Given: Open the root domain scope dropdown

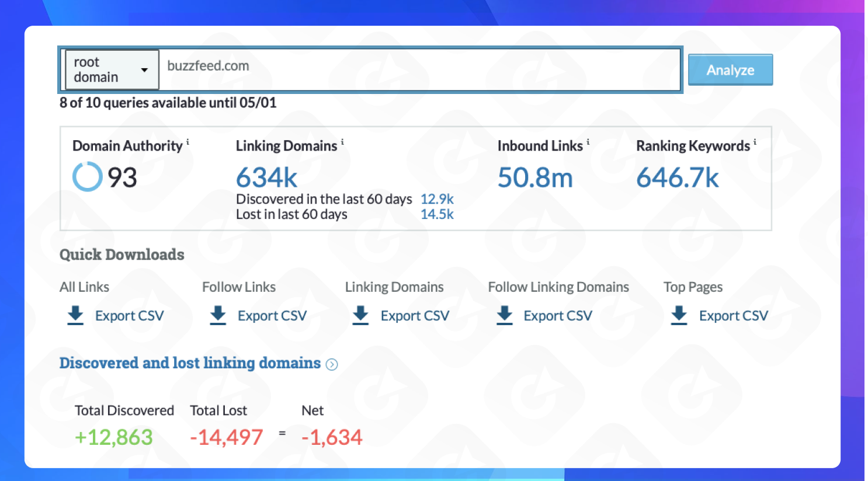Looking at the screenshot, I should (112, 69).
